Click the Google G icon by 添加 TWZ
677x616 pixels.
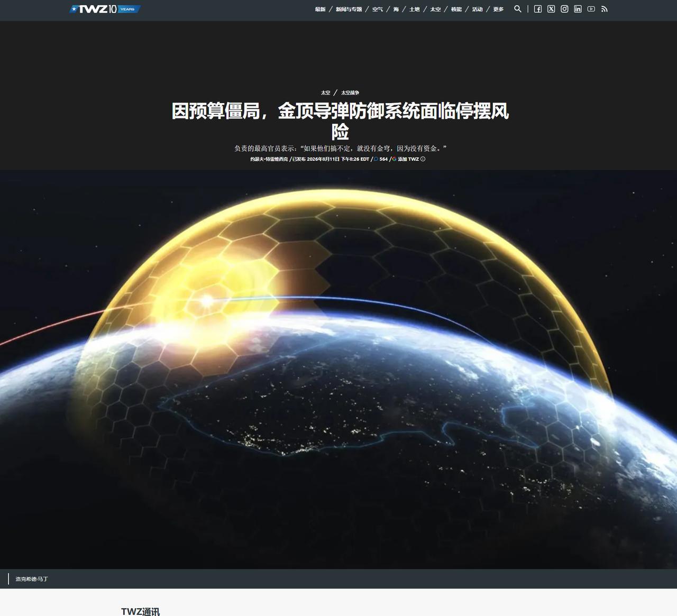tap(394, 159)
